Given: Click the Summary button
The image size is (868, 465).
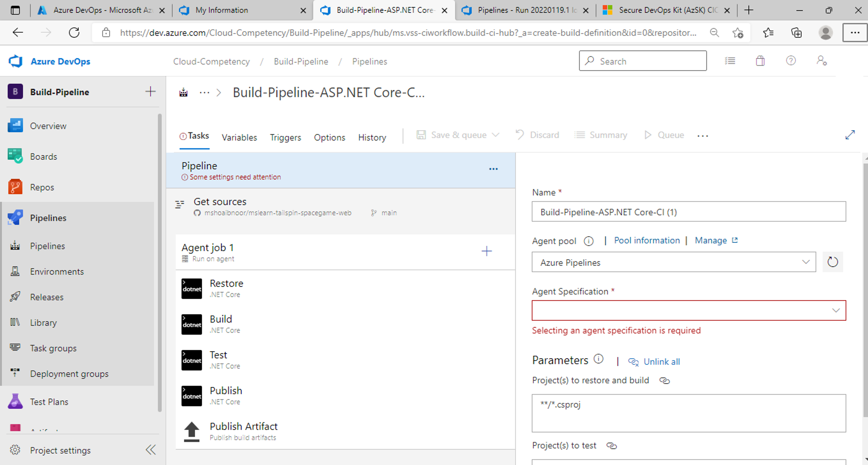Looking at the screenshot, I should (x=600, y=135).
